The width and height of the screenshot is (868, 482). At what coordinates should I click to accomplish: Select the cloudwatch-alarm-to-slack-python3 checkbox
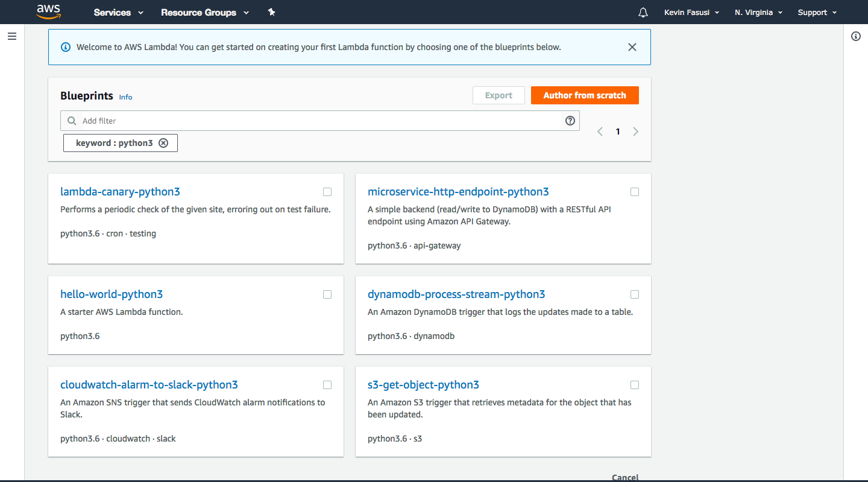pos(327,385)
